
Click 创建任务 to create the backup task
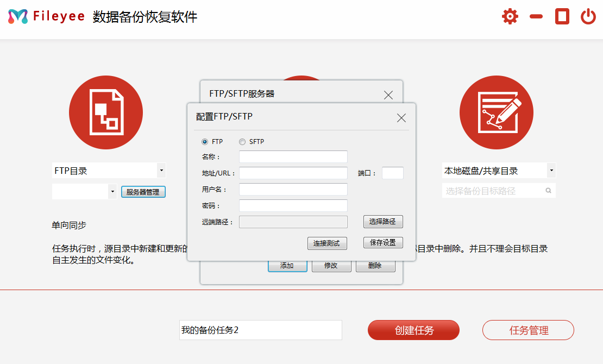tap(413, 330)
